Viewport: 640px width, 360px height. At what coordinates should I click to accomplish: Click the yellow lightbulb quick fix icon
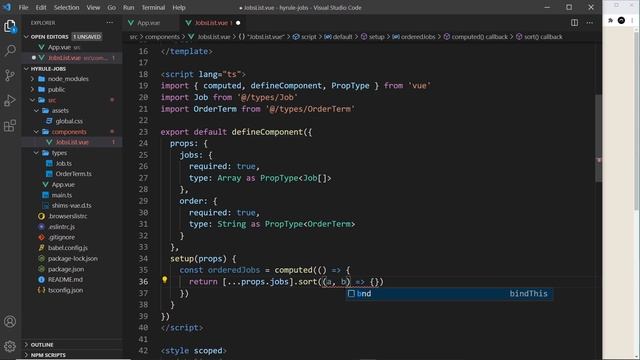(x=164, y=280)
